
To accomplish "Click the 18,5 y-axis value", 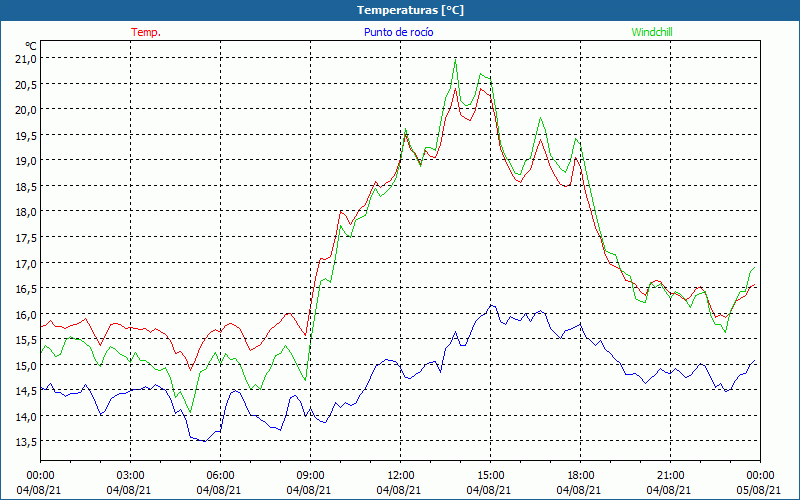I will [26, 186].
